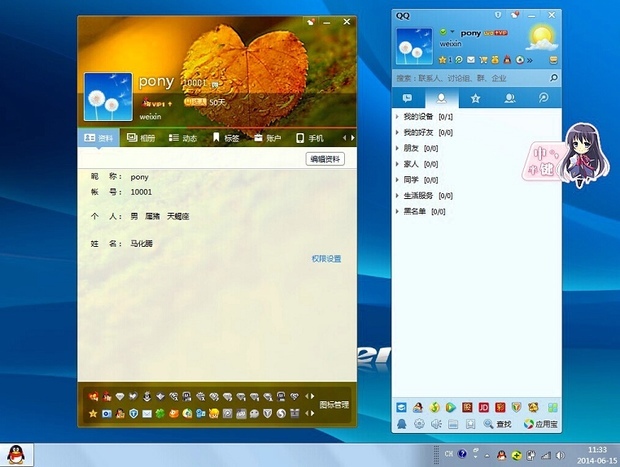
Task: Open the online status dropdown next to pony
Action: pos(452,32)
